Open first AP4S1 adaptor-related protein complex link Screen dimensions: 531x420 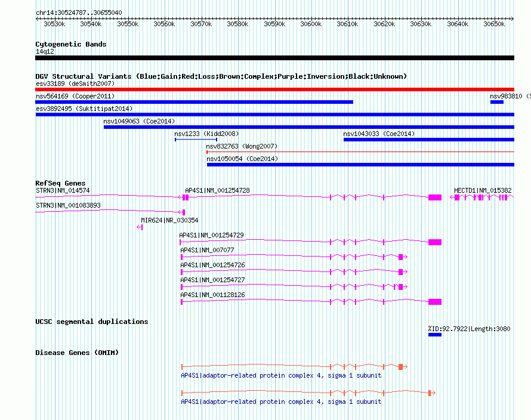coord(281,375)
